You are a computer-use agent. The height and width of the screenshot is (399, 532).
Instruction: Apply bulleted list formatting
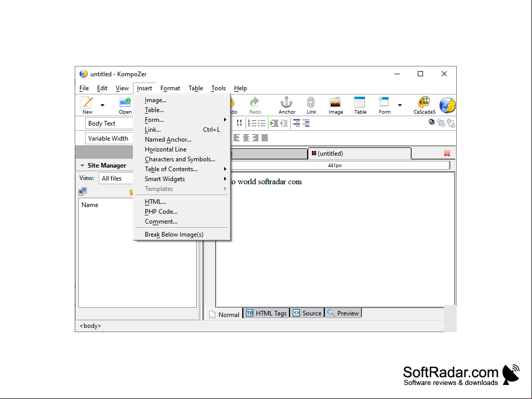pyautogui.click(x=261, y=123)
